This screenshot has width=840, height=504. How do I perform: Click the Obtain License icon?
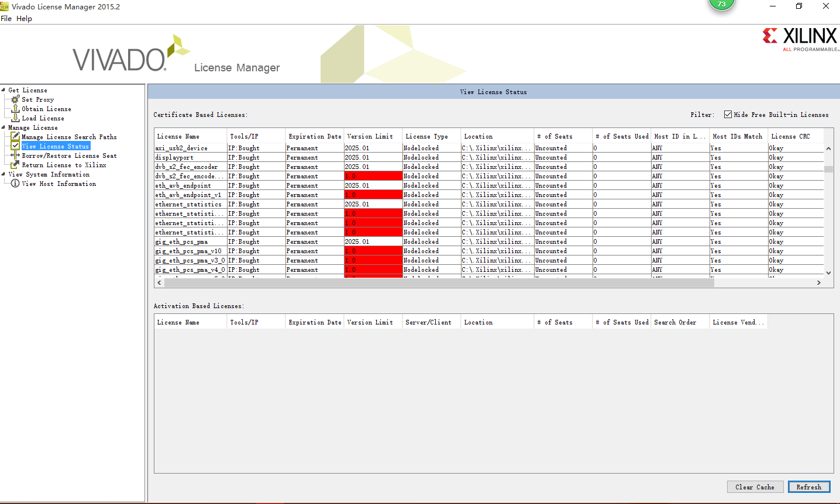pyautogui.click(x=16, y=108)
